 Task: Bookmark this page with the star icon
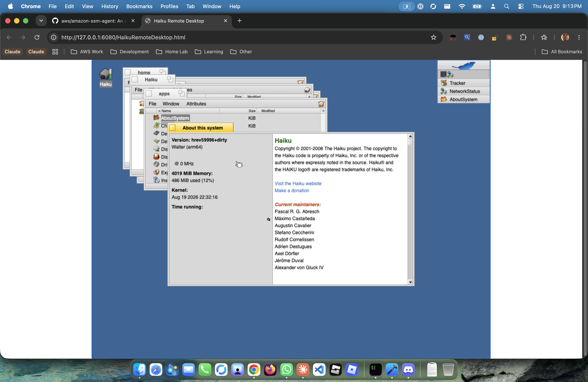pyautogui.click(x=433, y=37)
